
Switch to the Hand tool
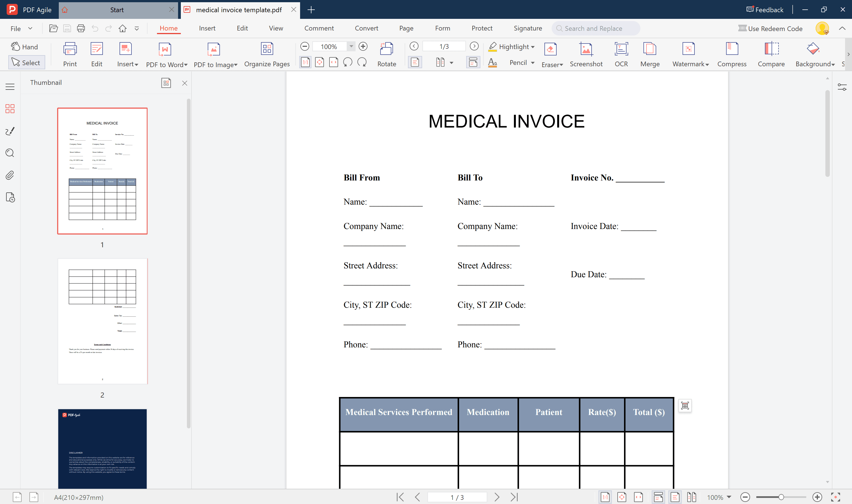(25, 47)
